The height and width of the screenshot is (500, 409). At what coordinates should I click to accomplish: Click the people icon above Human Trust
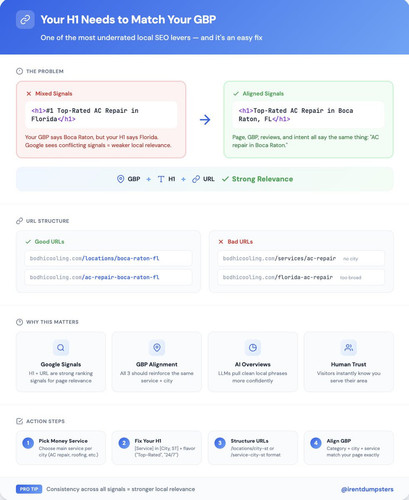click(349, 348)
